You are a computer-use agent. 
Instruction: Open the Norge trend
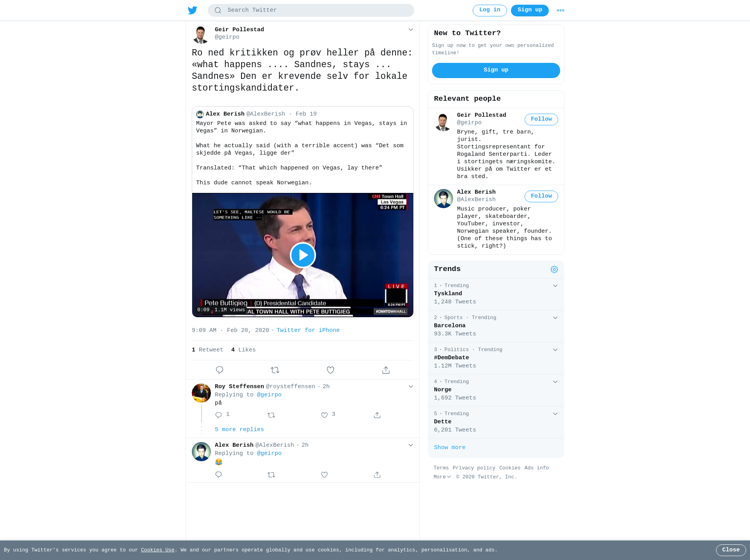[x=496, y=390]
